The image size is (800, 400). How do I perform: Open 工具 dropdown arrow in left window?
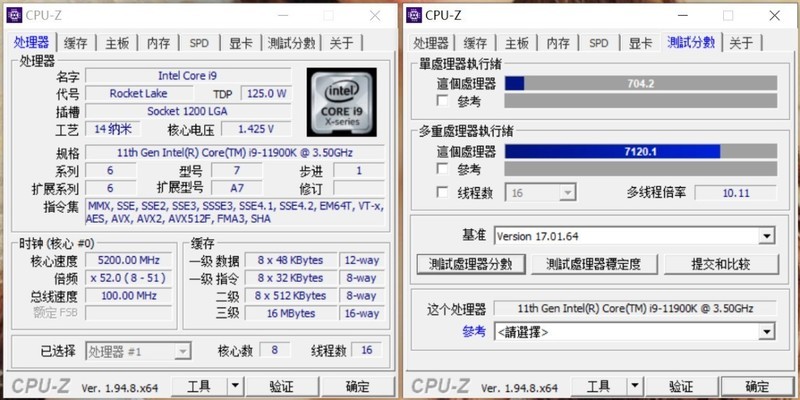click(x=235, y=386)
